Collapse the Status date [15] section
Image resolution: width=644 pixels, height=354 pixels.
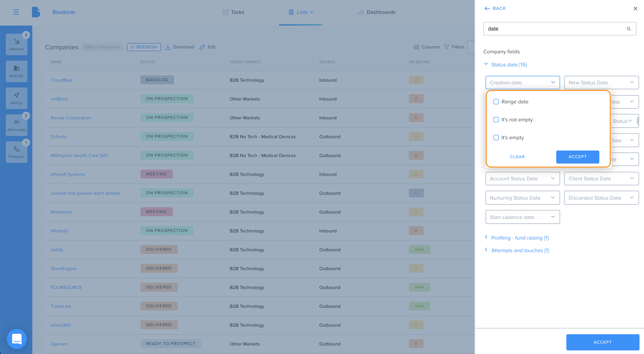tap(506, 65)
